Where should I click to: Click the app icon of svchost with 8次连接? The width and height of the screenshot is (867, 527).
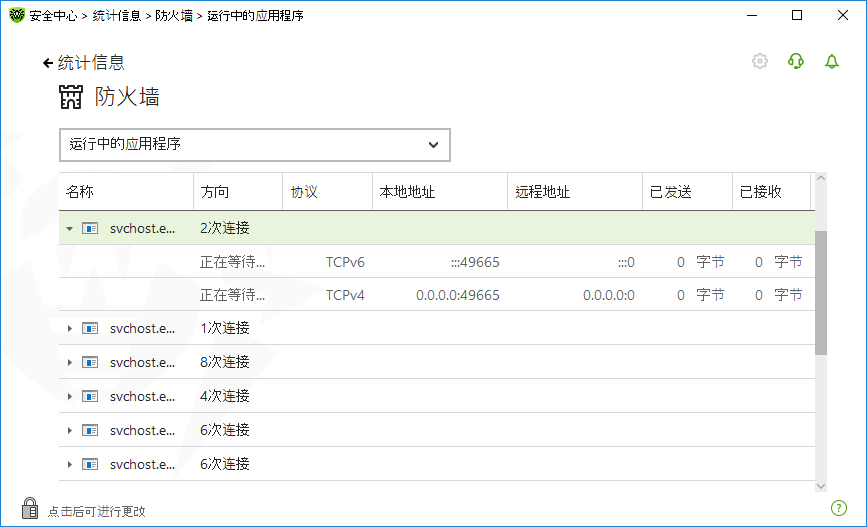tap(90, 362)
